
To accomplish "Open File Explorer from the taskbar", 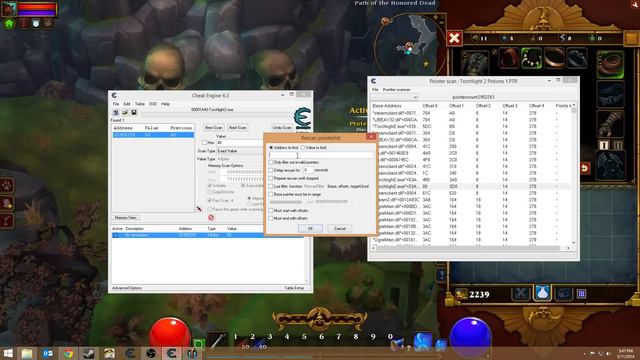I will (27, 353).
